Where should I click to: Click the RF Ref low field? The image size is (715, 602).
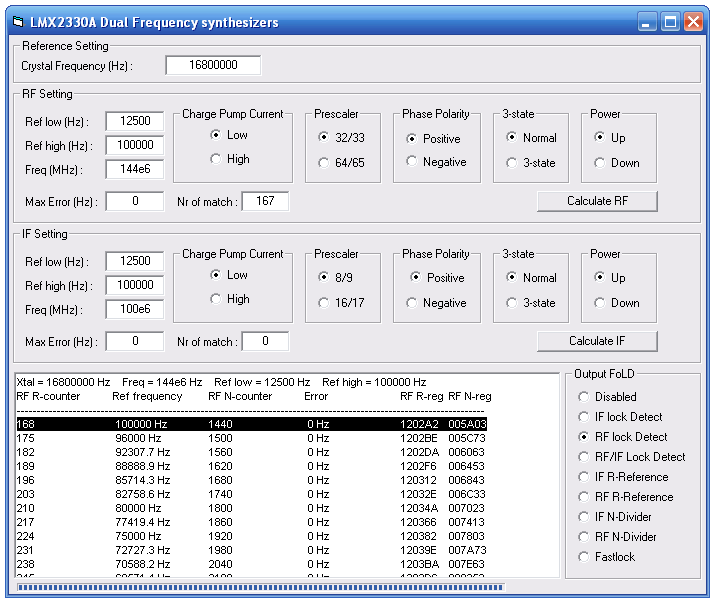pos(135,121)
